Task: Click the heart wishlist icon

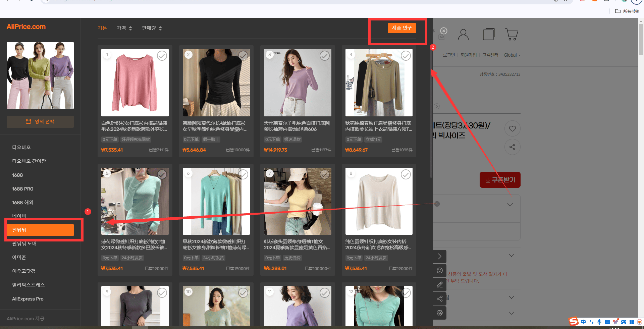Action: tap(512, 128)
